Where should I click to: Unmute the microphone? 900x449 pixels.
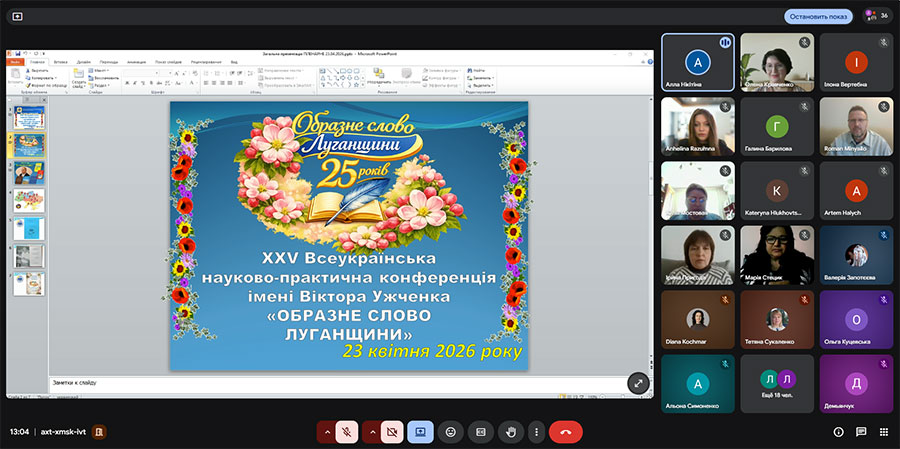coord(347,432)
